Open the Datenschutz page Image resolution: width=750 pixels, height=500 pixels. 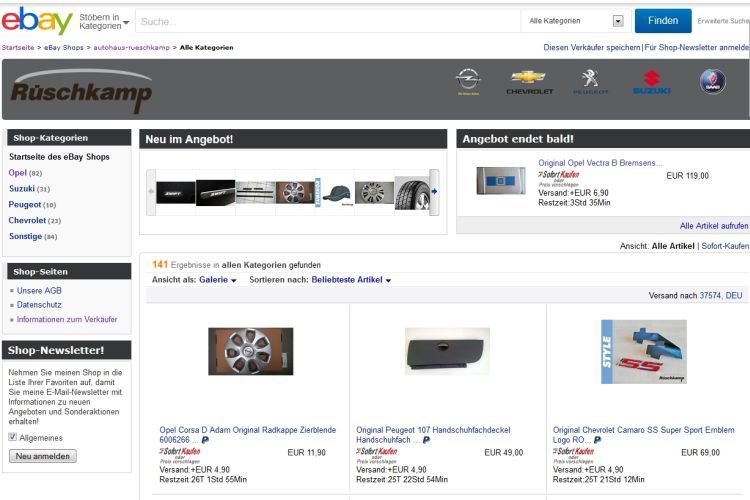[39, 304]
